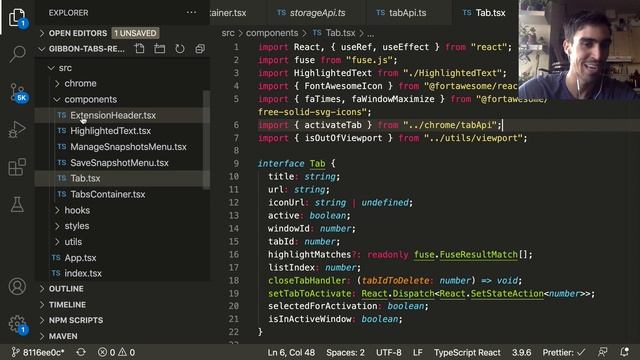Click line number 9 in the gutter
This screenshot has height=360, width=640.
pyautogui.click(x=236, y=163)
